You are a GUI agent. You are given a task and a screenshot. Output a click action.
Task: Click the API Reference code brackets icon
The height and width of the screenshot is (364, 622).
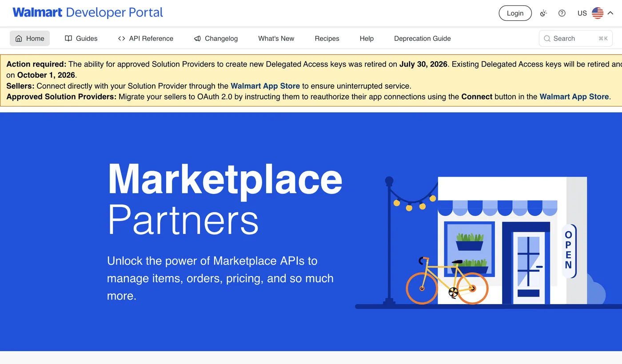[121, 39]
